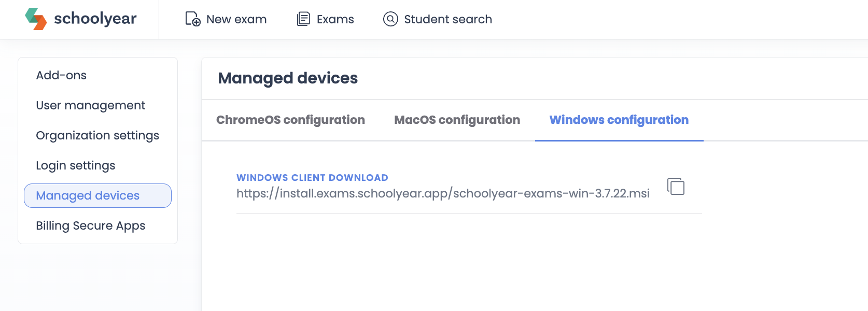Open the New exam page
This screenshot has height=311, width=868.
(226, 19)
